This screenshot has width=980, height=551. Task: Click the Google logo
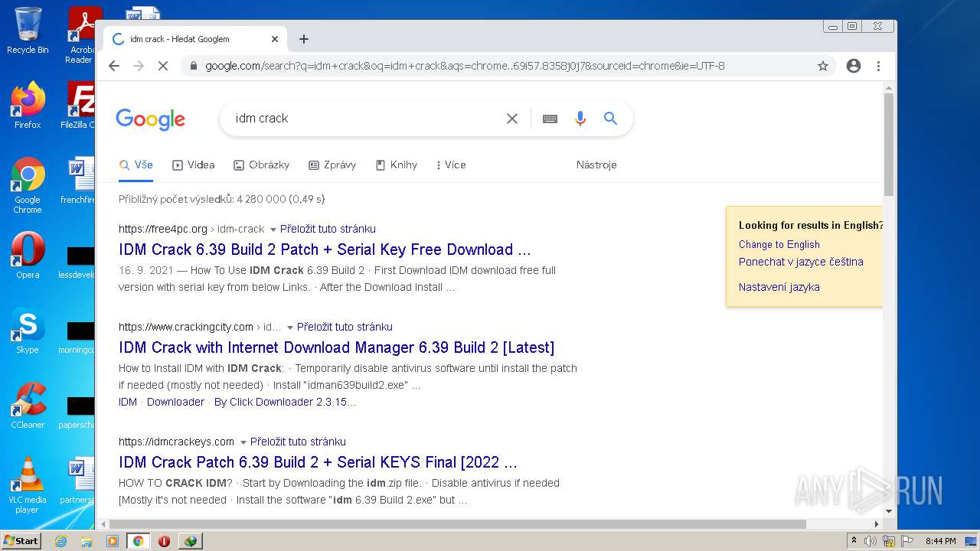click(151, 119)
